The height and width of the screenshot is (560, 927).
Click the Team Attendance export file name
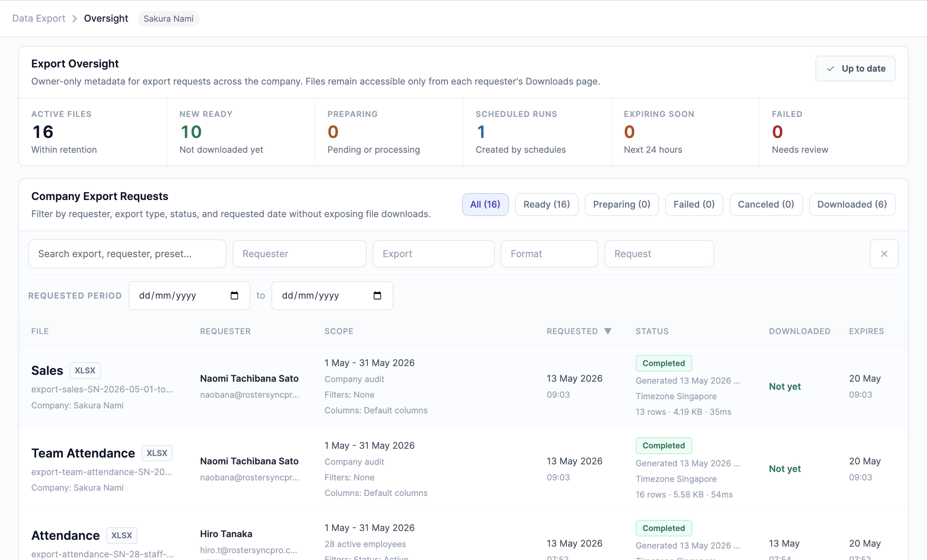point(83,453)
